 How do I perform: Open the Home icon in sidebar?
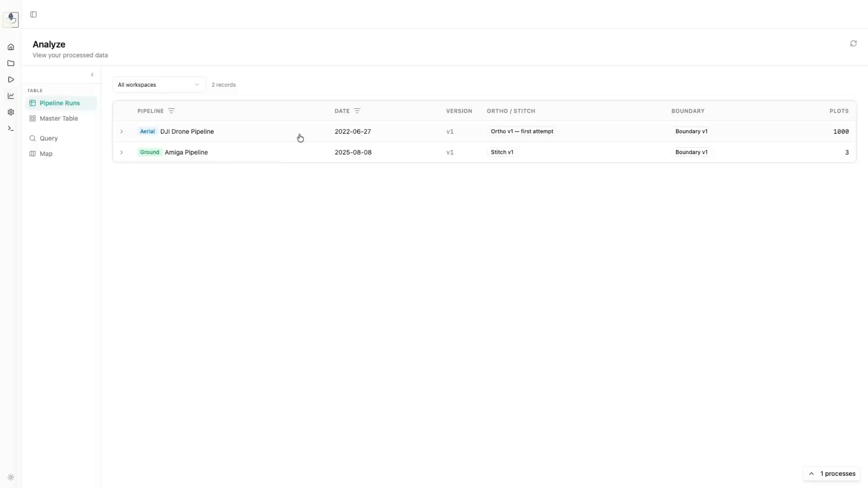[x=10, y=47]
